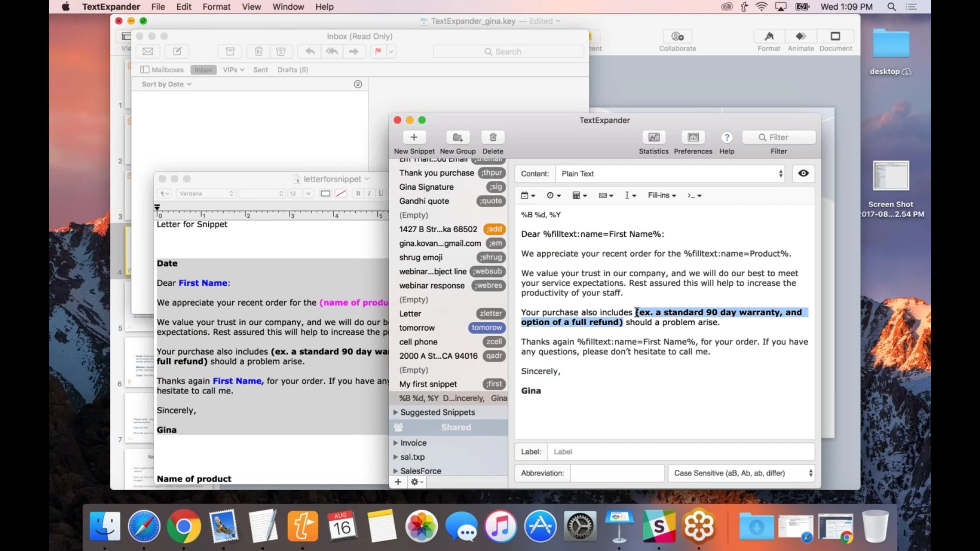Delete the selected snippet with trash icon
This screenshot has height=551, width=980.
[493, 137]
